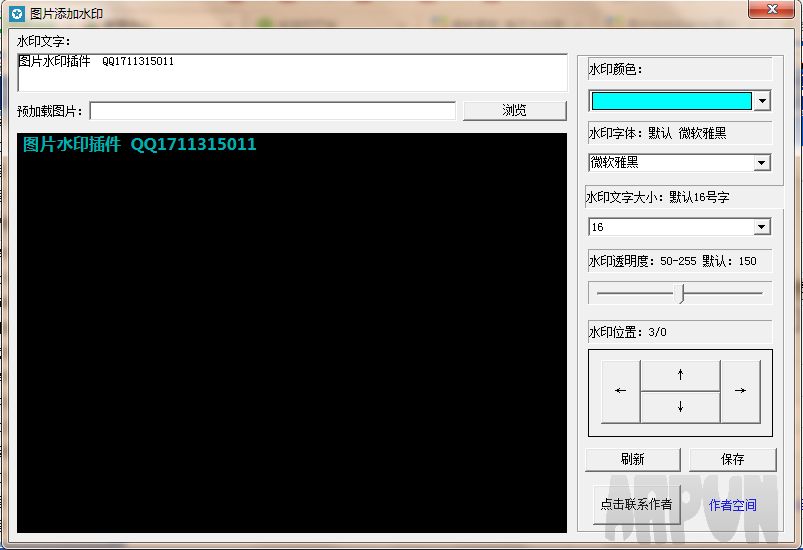Open the watermark color dropdown arrow
803x550 pixels.
762,101
